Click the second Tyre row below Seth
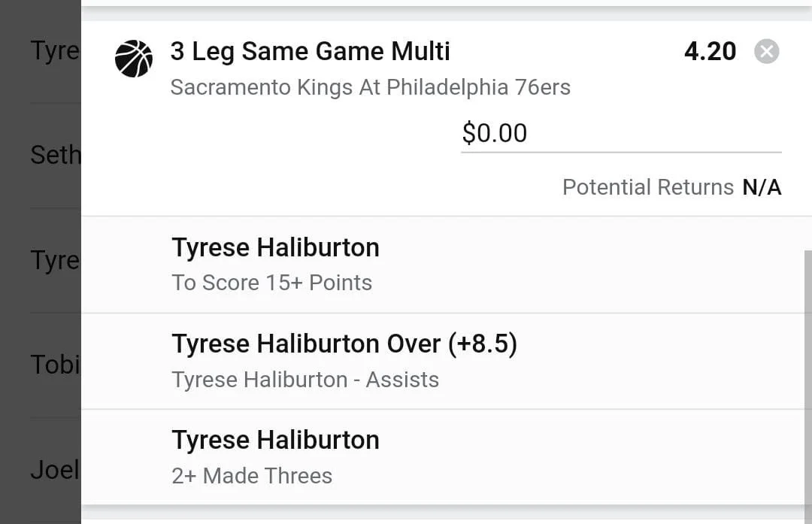 click(x=54, y=261)
